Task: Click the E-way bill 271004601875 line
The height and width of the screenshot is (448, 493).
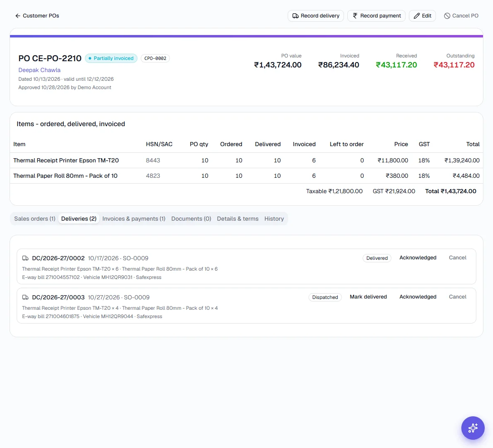Action: pyautogui.click(x=92, y=316)
